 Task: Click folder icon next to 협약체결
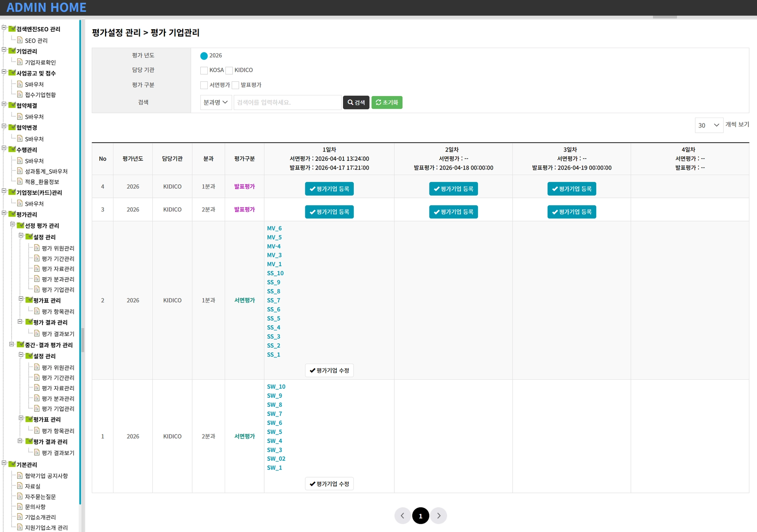click(12, 105)
